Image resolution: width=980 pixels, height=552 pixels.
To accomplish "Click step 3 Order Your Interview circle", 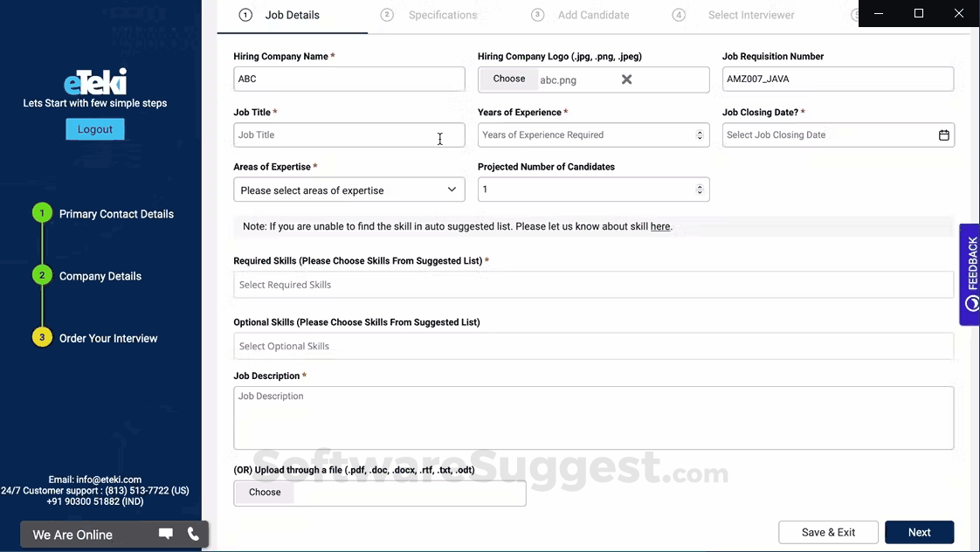I will tap(42, 338).
